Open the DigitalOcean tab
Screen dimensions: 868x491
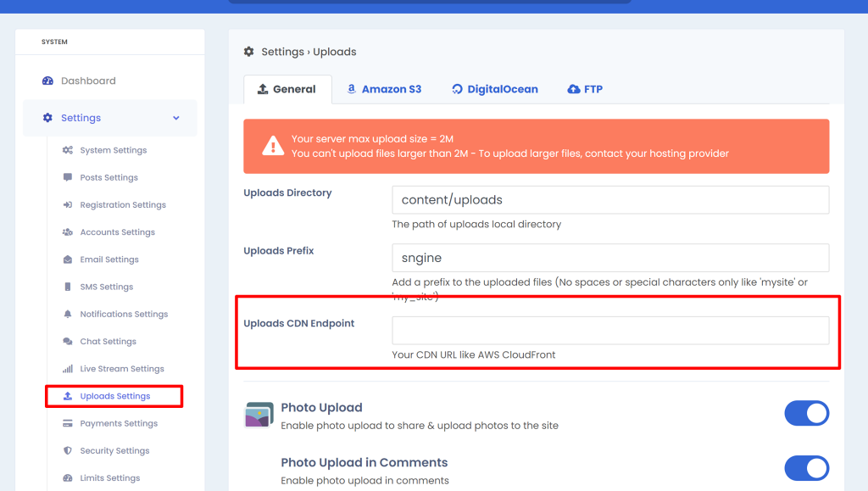pyautogui.click(x=495, y=89)
